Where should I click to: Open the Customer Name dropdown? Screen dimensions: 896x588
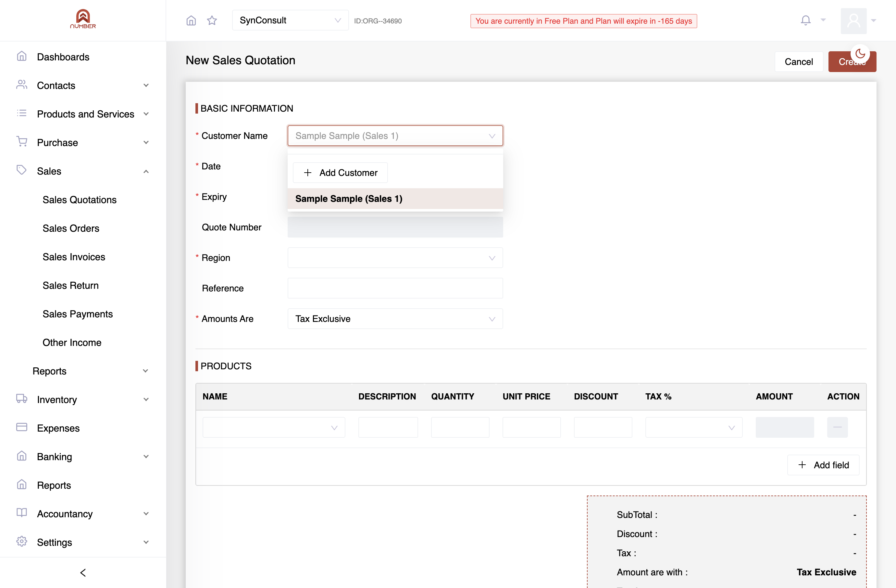pos(395,136)
